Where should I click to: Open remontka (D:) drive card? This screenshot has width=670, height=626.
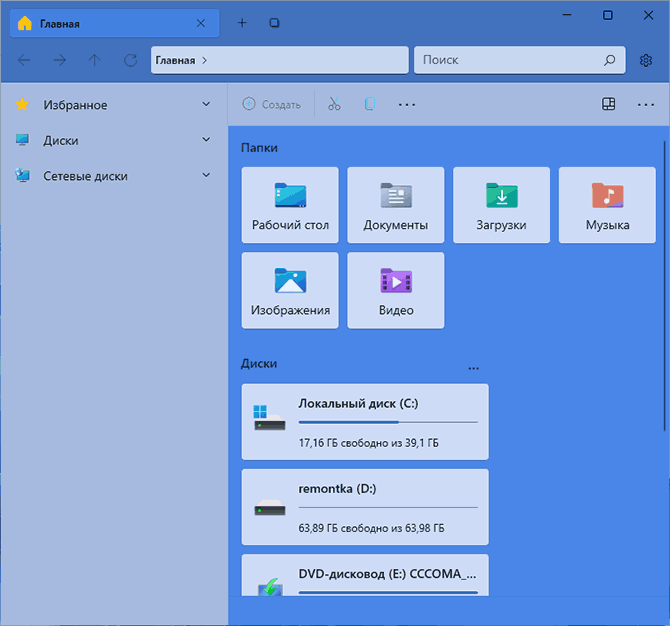[x=365, y=507]
